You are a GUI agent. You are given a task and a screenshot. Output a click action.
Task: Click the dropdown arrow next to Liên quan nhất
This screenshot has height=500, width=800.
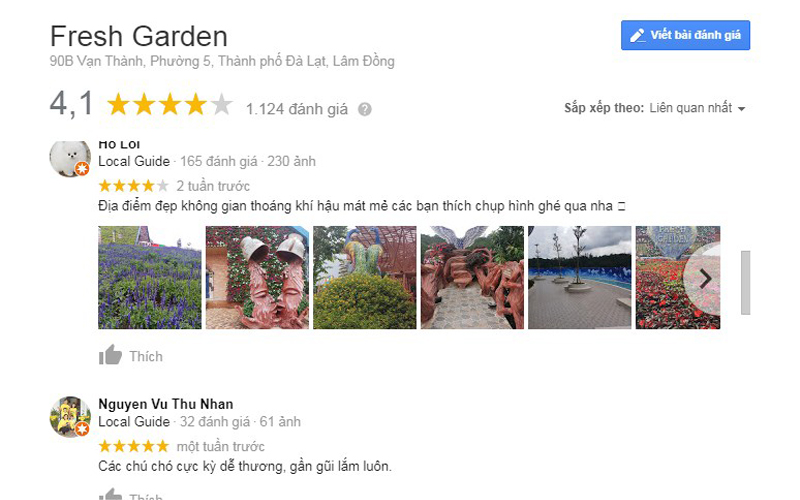741,109
